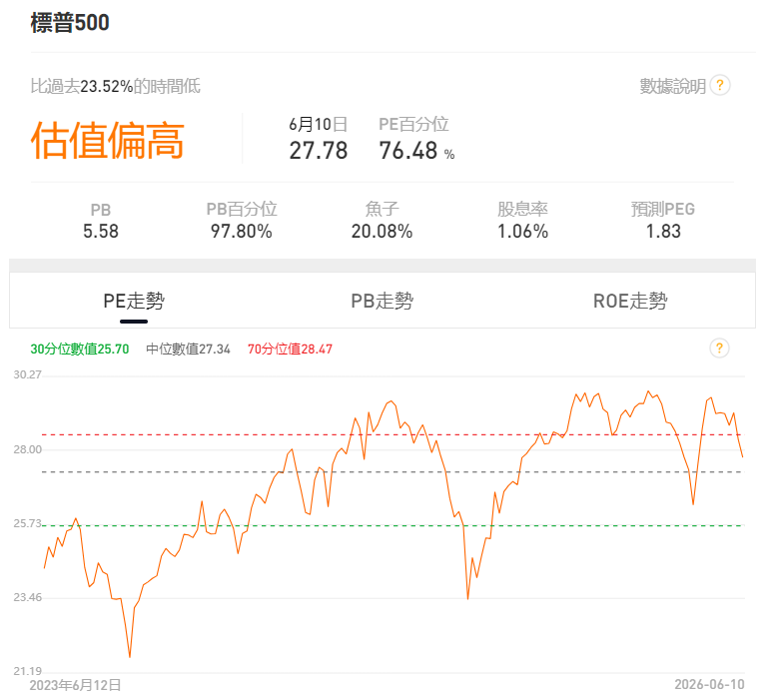Click the 6月10日 PE value 27.78
780x700 pixels.
[x=319, y=151]
